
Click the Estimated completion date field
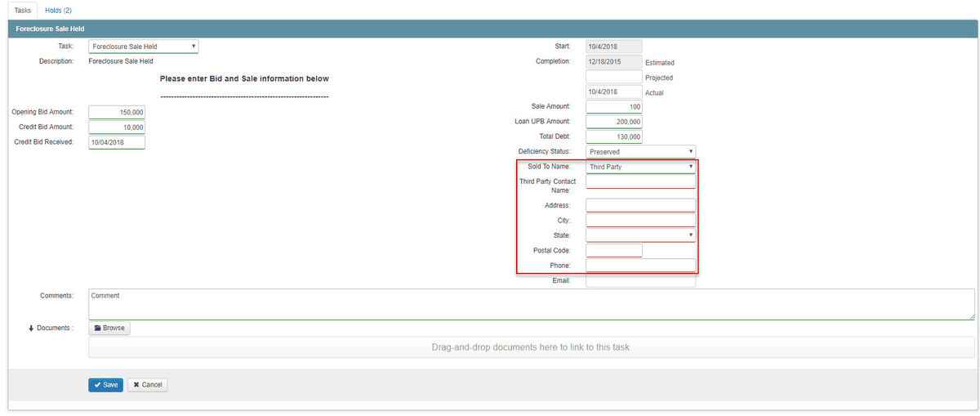(x=614, y=61)
